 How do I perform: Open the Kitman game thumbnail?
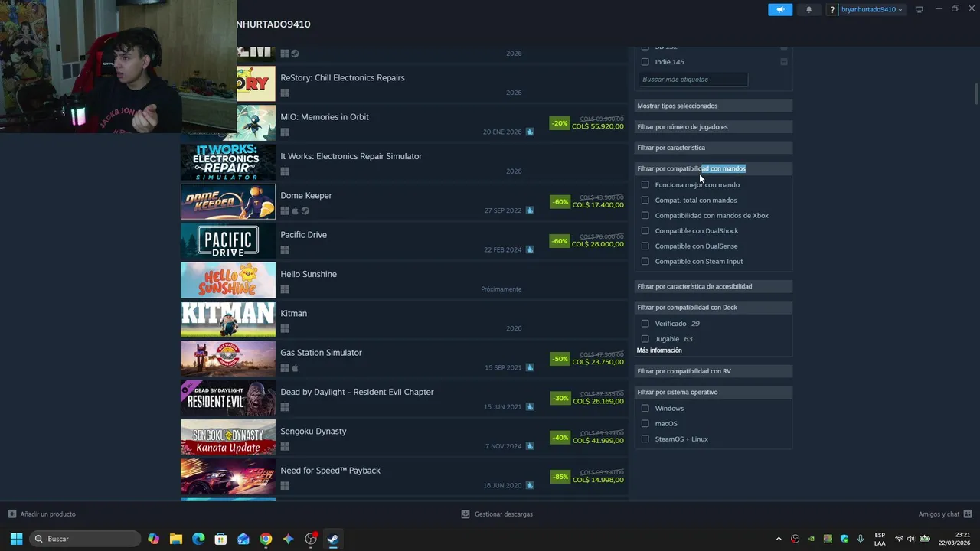[228, 320]
